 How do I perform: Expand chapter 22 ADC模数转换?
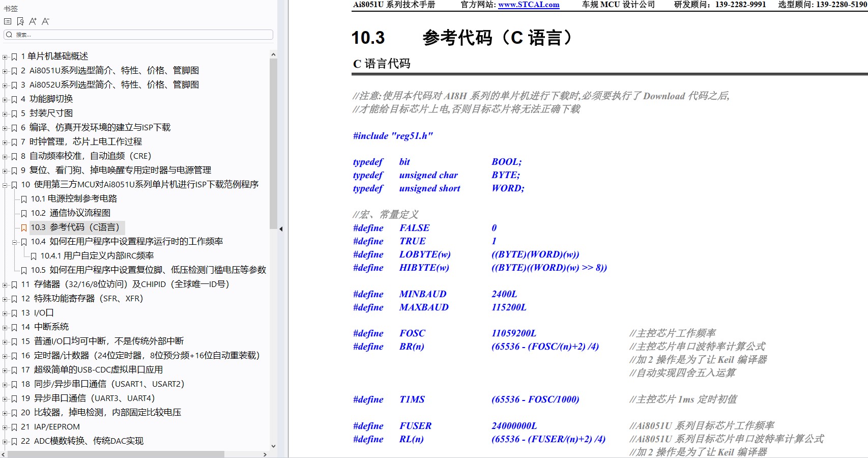5,441
